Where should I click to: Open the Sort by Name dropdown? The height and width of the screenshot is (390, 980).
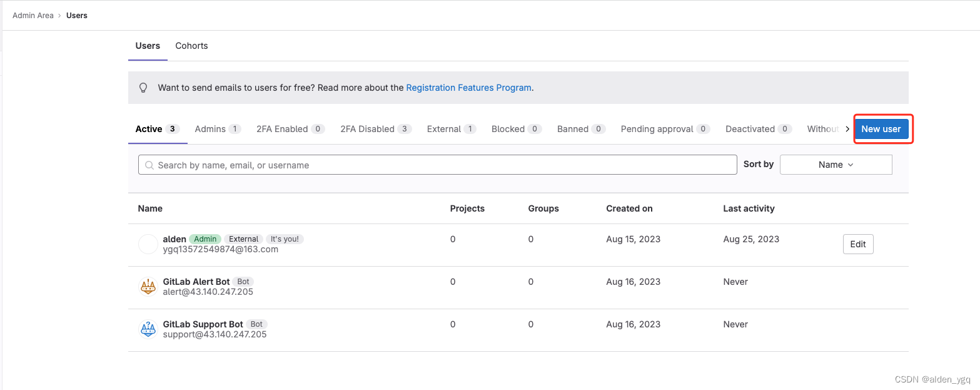(836, 165)
